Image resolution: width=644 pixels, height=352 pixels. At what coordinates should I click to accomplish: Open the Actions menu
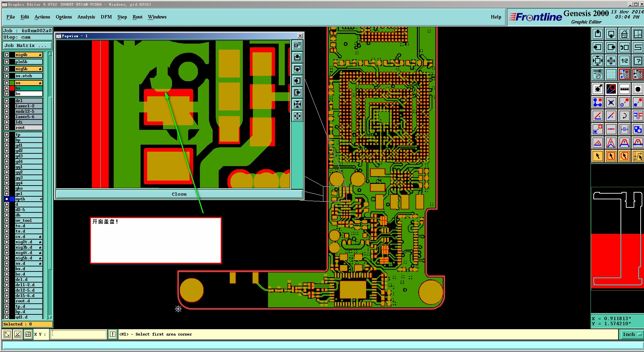42,17
